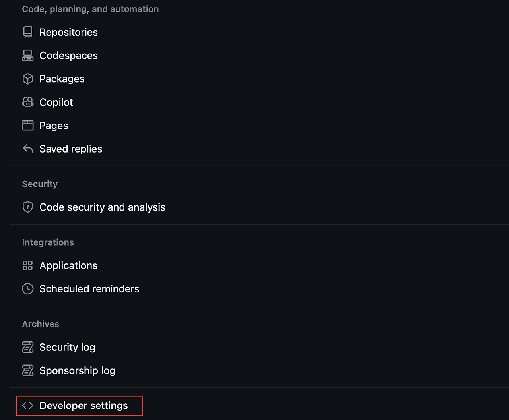Click the Scheduled reminders clock icon
Image resolution: width=509 pixels, height=420 pixels.
click(x=27, y=288)
